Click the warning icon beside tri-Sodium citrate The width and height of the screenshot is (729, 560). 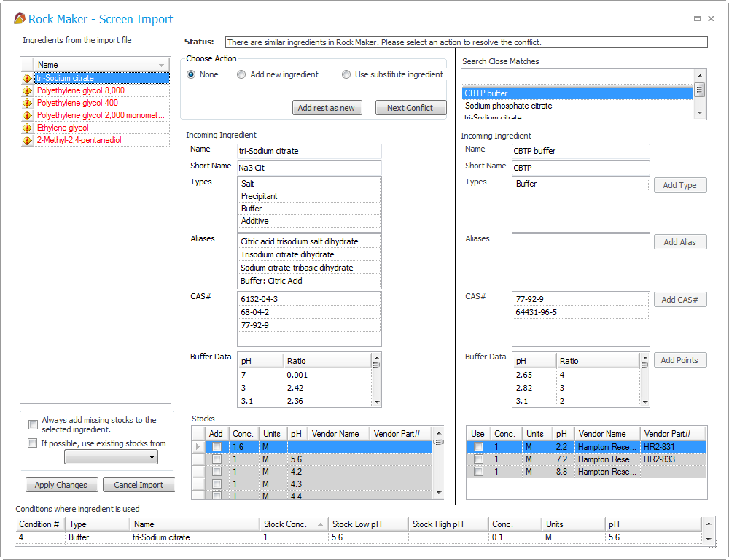pos(27,78)
